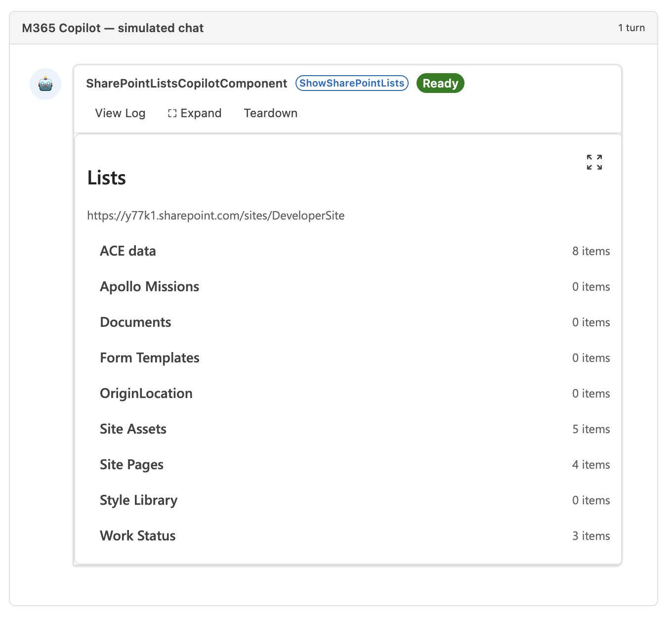Click the Expand button

[195, 113]
